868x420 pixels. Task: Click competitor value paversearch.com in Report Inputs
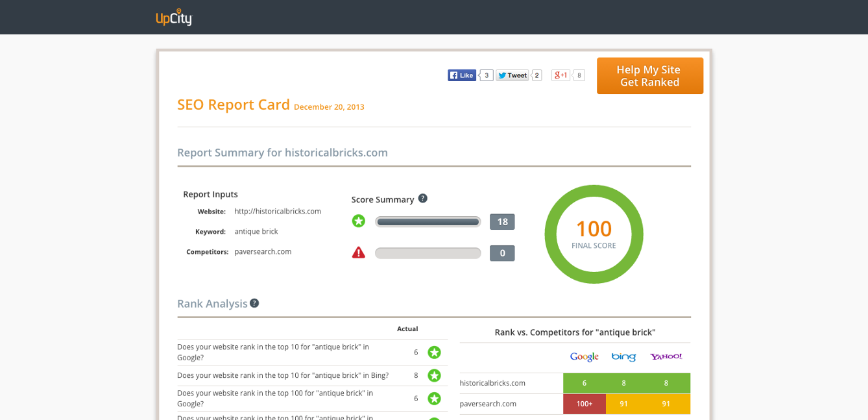(263, 251)
